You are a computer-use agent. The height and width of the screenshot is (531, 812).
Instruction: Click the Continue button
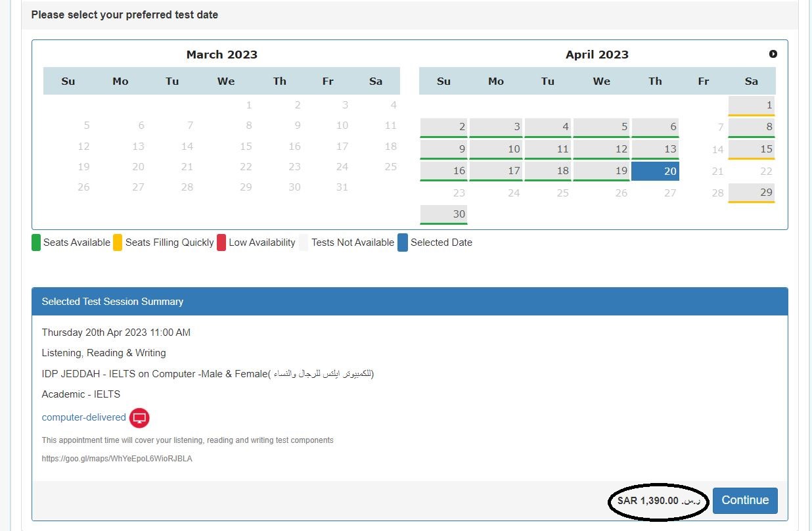click(x=744, y=500)
